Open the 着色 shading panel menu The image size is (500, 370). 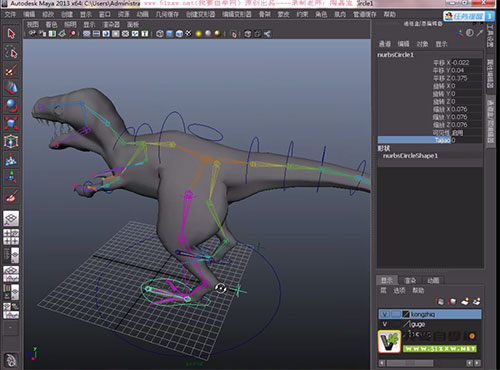pyautogui.click(x=51, y=24)
